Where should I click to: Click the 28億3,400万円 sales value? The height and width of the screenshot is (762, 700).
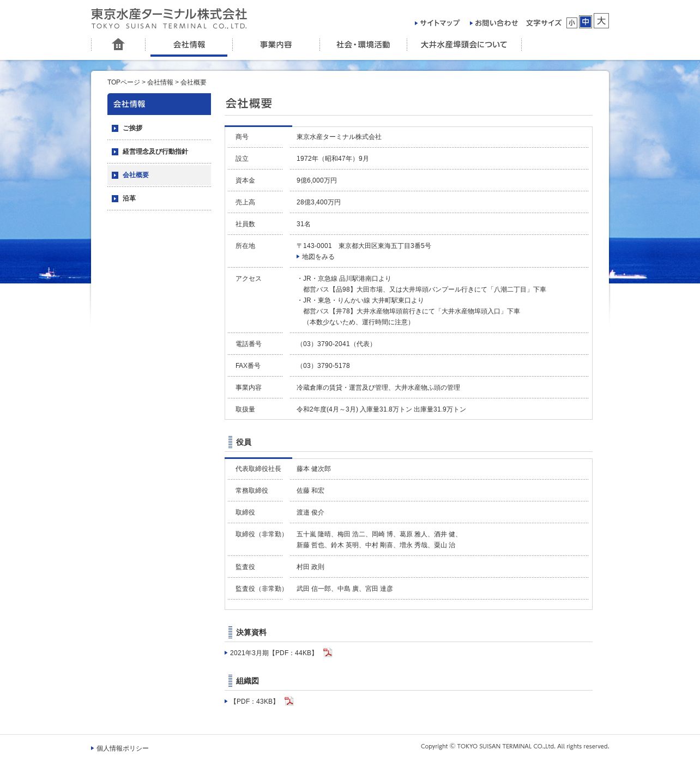318,202
